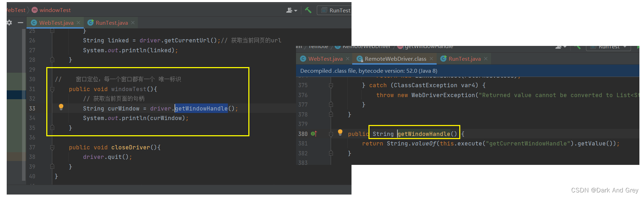Click the implements-method gutter icon on line 380
The image size is (644, 197).
(x=314, y=133)
